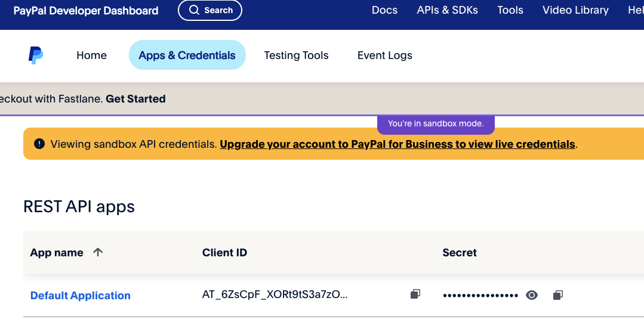This screenshot has height=335, width=644.
Task: Click the Client ID value AT_6ZsCpF_XORt9tS3a7zO...
Action: pos(275,294)
